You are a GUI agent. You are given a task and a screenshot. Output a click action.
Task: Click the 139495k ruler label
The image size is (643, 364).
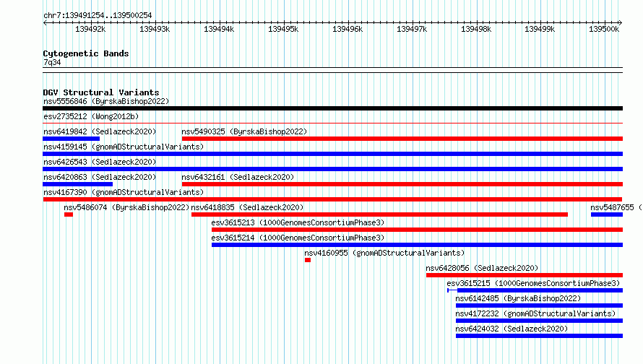[283, 30]
